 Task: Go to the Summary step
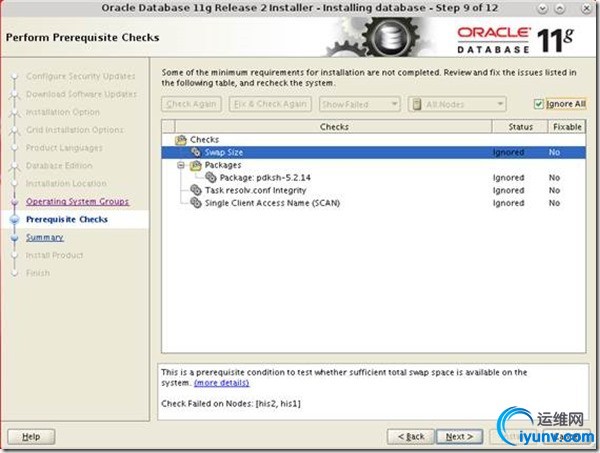click(x=44, y=238)
